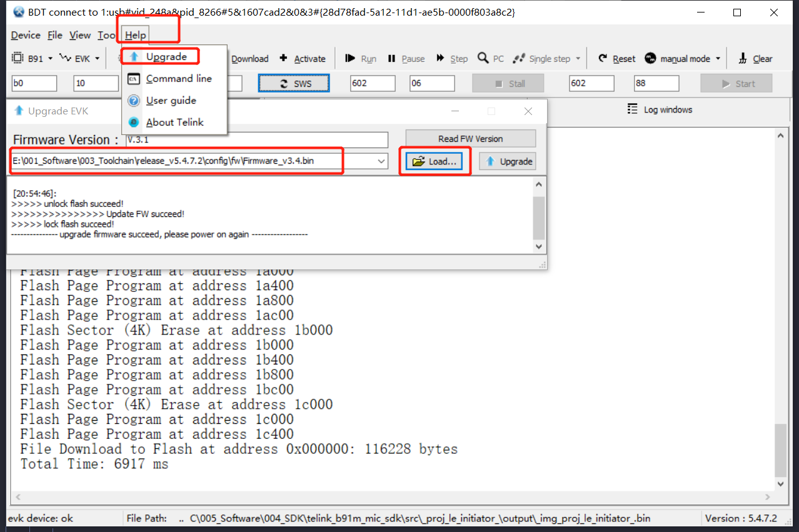This screenshot has width=799, height=532.
Task: Open the firmware path combo box dropdown
Action: click(381, 161)
